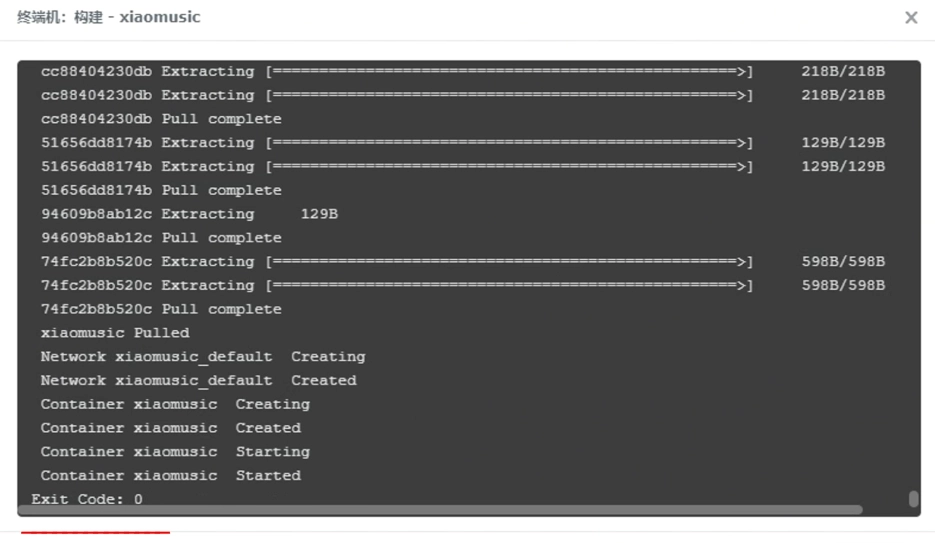The image size is (935, 543).
Task: Click the horizontal scrollbar under terminal output
Action: pyautogui.click(x=440, y=510)
